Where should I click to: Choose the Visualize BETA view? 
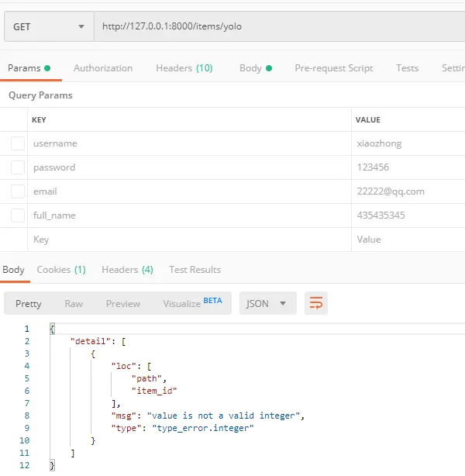coord(191,303)
